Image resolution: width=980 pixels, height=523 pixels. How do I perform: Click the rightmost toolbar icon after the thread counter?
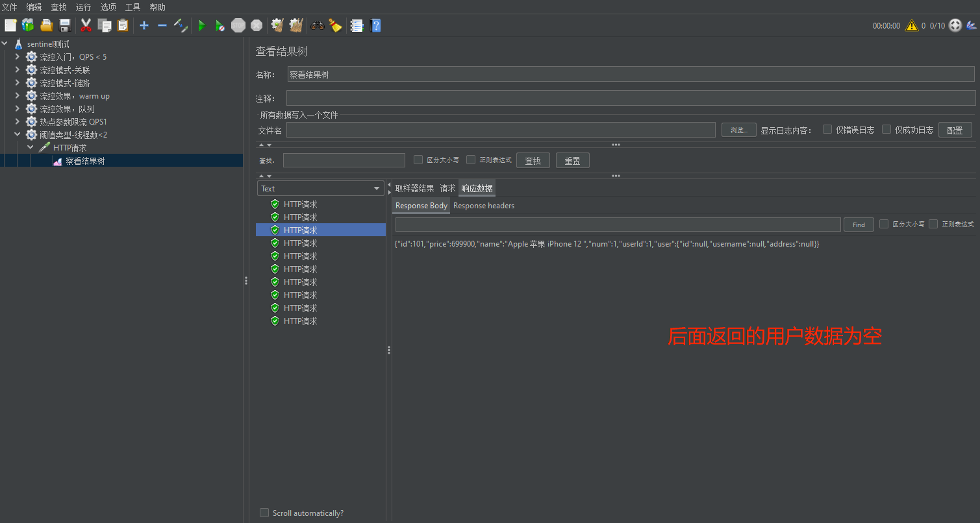(x=972, y=25)
